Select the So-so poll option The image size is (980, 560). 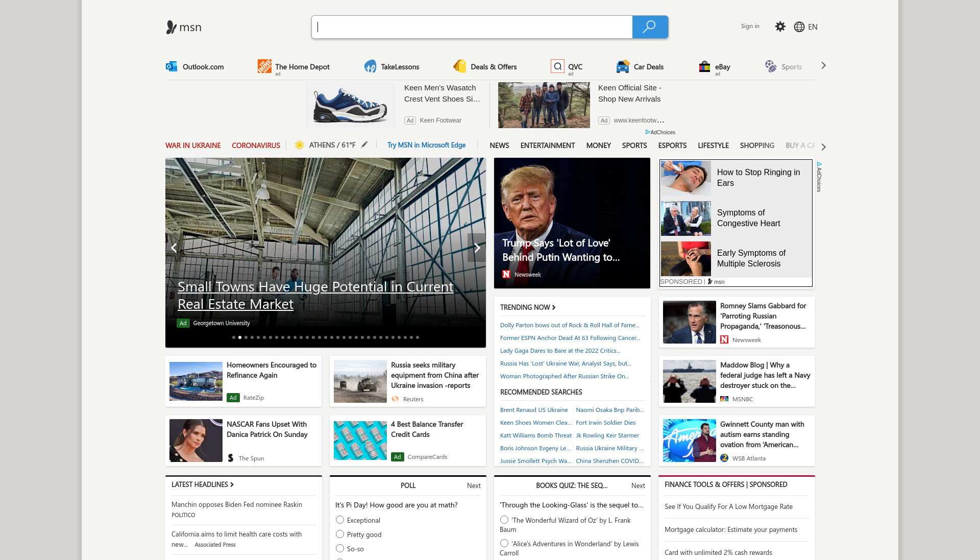click(x=340, y=548)
